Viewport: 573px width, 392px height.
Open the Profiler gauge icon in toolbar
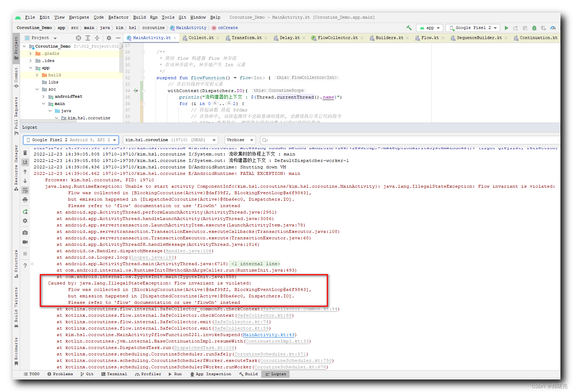pos(553,28)
